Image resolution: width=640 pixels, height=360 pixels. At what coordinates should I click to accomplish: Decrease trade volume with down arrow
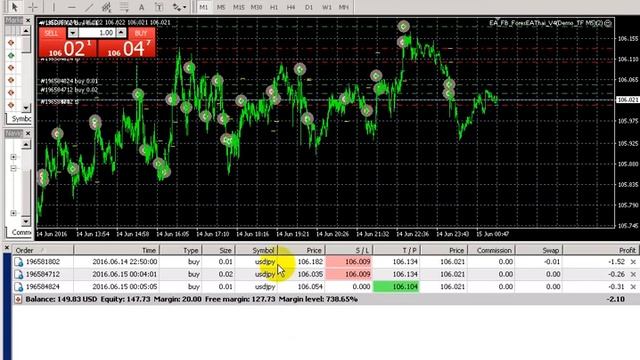pyautogui.click(x=73, y=33)
